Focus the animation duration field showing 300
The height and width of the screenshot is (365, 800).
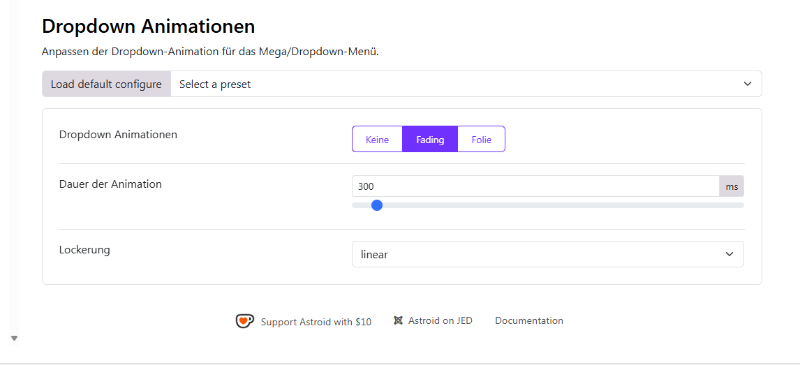click(x=536, y=186)
